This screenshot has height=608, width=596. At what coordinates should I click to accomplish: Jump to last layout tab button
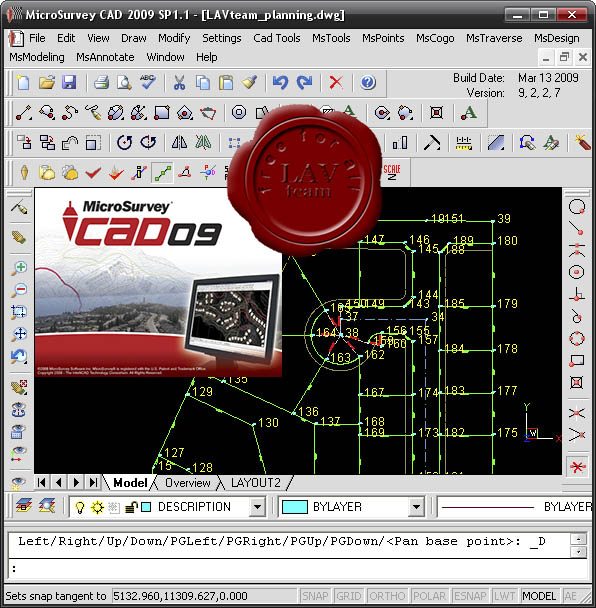click(93, 482)
